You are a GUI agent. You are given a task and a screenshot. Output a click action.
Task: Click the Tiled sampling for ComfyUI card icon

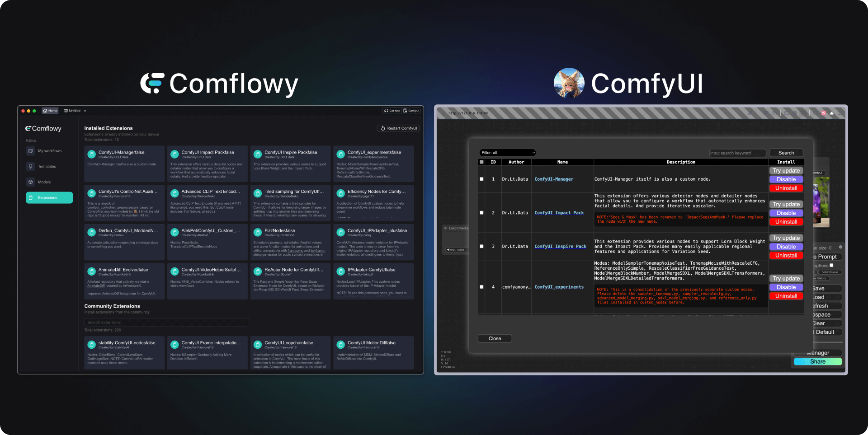[258, 193]
